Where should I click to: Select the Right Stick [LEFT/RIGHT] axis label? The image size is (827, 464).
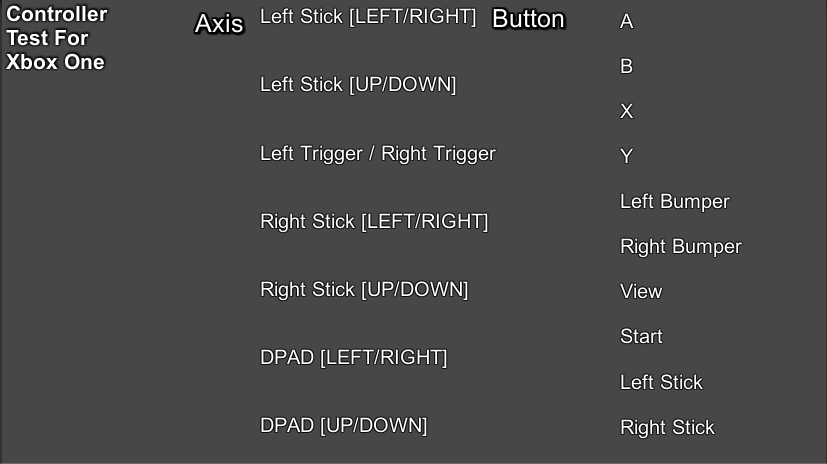pyautogui.click(x=374, y=221)
